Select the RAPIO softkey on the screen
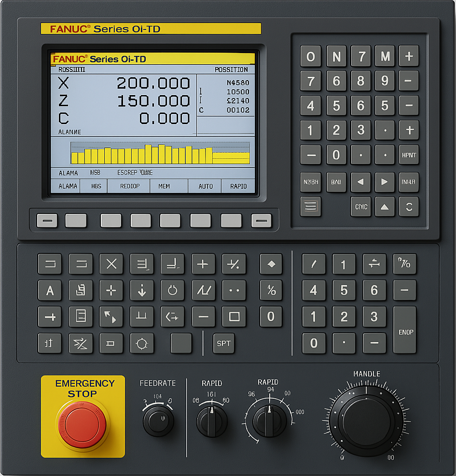456x476 pixels. tap(238, 186)
